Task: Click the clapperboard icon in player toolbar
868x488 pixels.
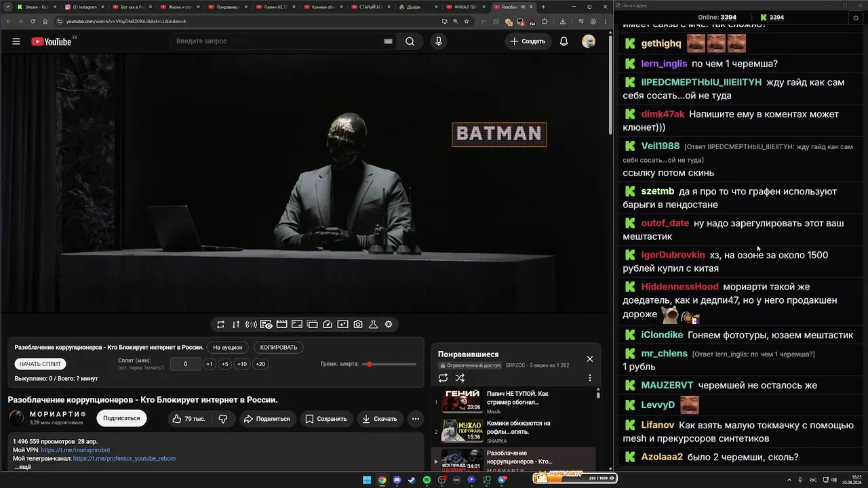Action: pyautogui.click(x=281, y=325)
